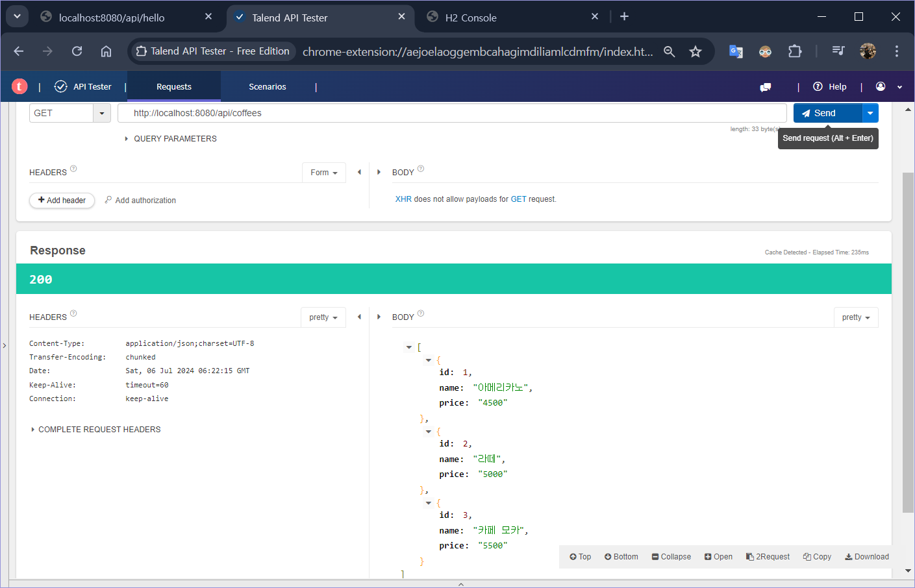
Task: Click the request BODY help icon
Action: (x=421, y=169)
